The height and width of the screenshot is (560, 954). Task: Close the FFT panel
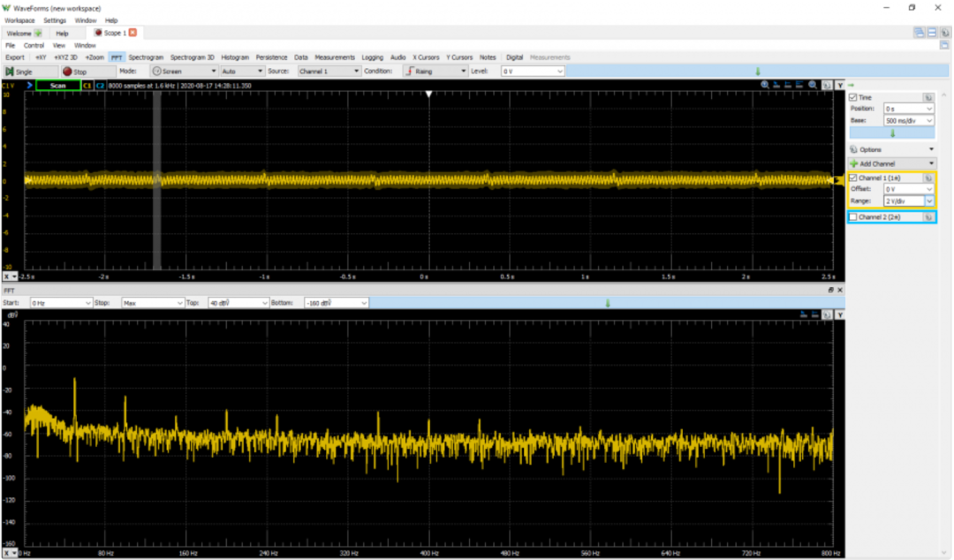coord(840,291)
